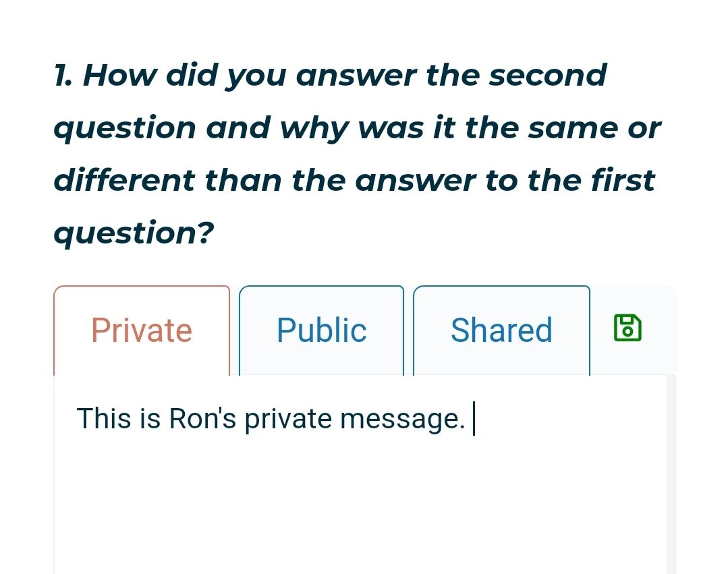Save the response using the disk icon
Viewport: 728px width, 574px height.
(x=627, y=328)
